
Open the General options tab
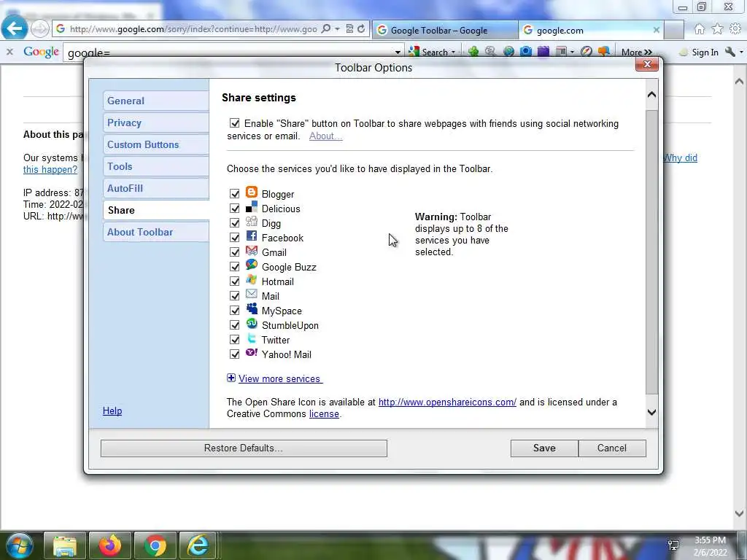[x=156, y=101]
